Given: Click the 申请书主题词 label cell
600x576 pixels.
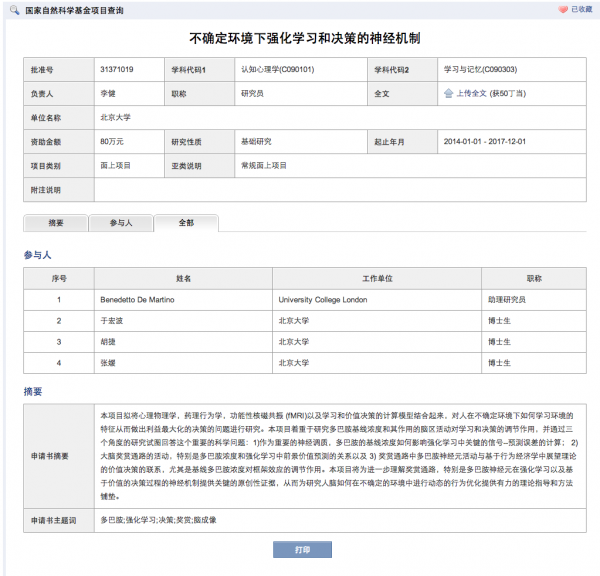Looking at the screenshot, I should pyautogui.click(x=59, y=521).
